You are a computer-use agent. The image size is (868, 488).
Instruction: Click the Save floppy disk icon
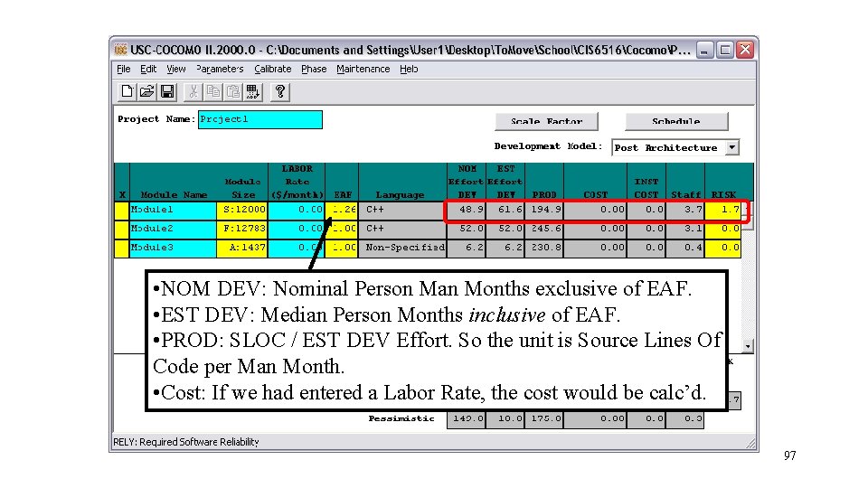[x=167, y=91]
